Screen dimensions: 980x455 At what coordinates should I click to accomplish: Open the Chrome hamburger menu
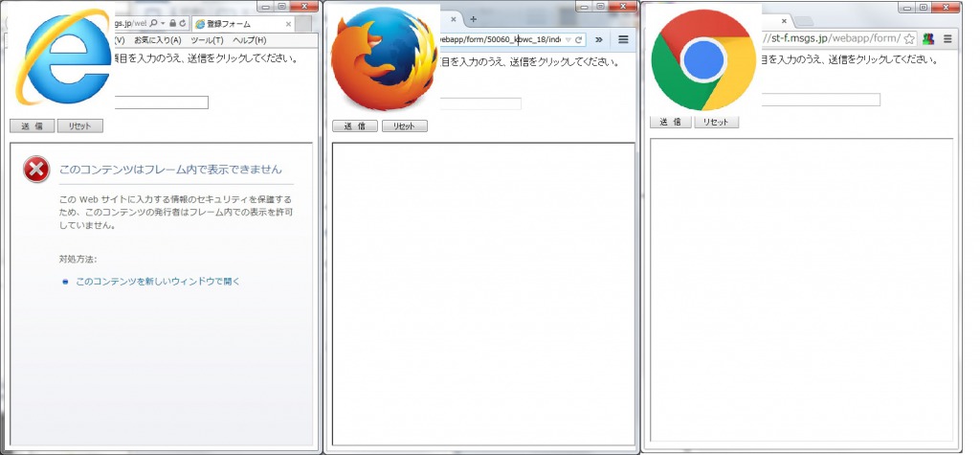pyautogui.click(x=947, y=39)
